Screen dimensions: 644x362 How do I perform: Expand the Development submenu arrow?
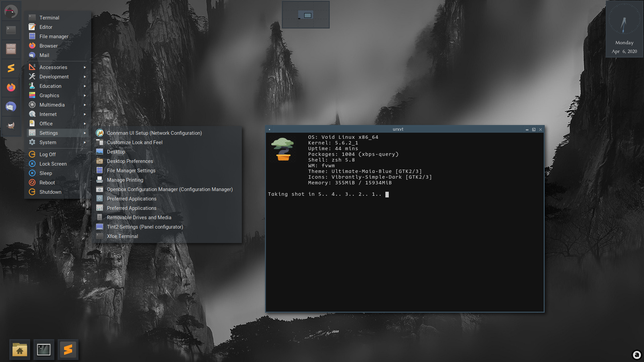click(85, 77)
